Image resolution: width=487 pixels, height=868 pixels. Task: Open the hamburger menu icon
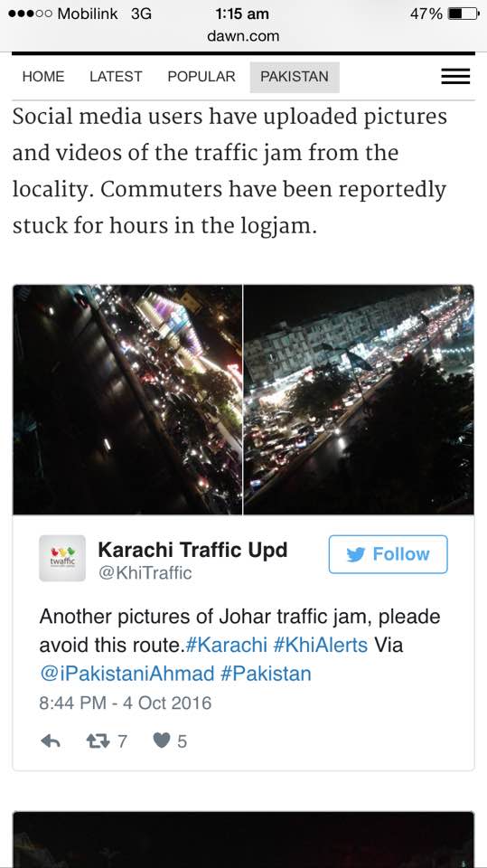pyautogui.click(x=455, y=76)
